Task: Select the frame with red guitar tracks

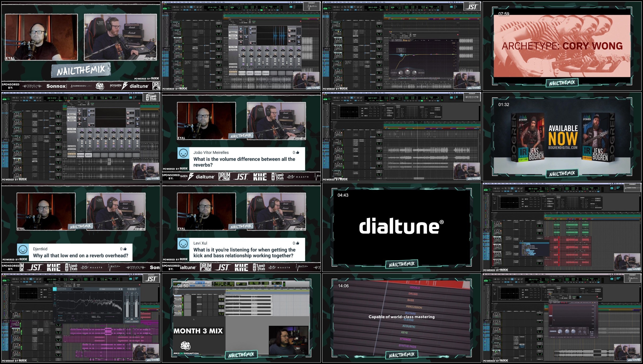Action: [x=562, y=227]
